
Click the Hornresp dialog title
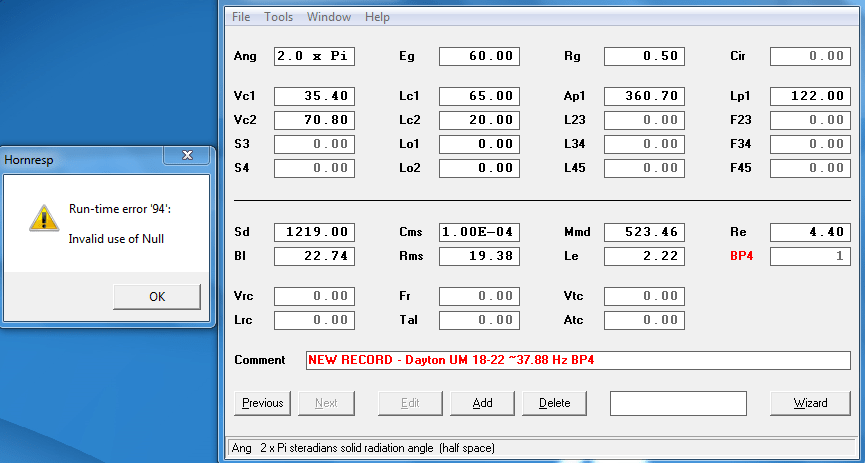[x=27, y=160]
